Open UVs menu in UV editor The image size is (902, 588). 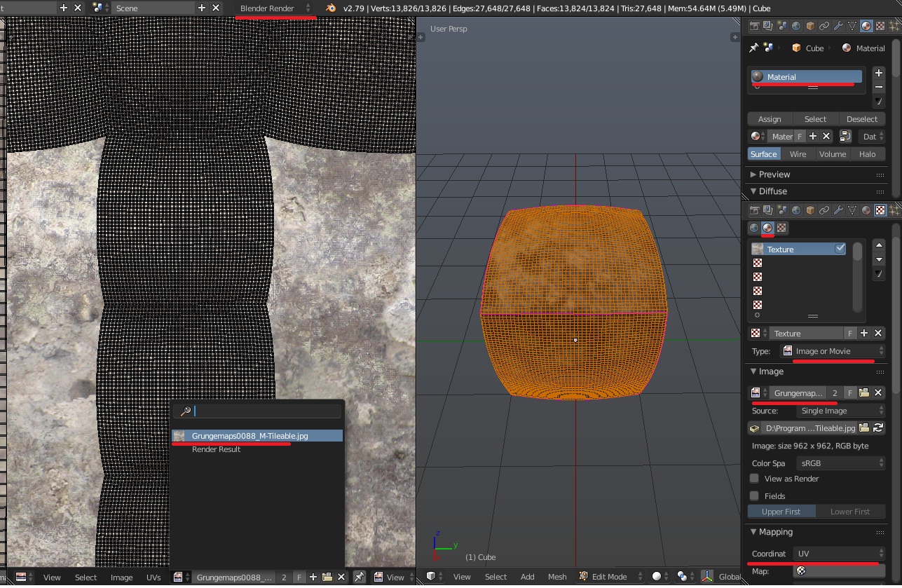(x=153, y=577)
